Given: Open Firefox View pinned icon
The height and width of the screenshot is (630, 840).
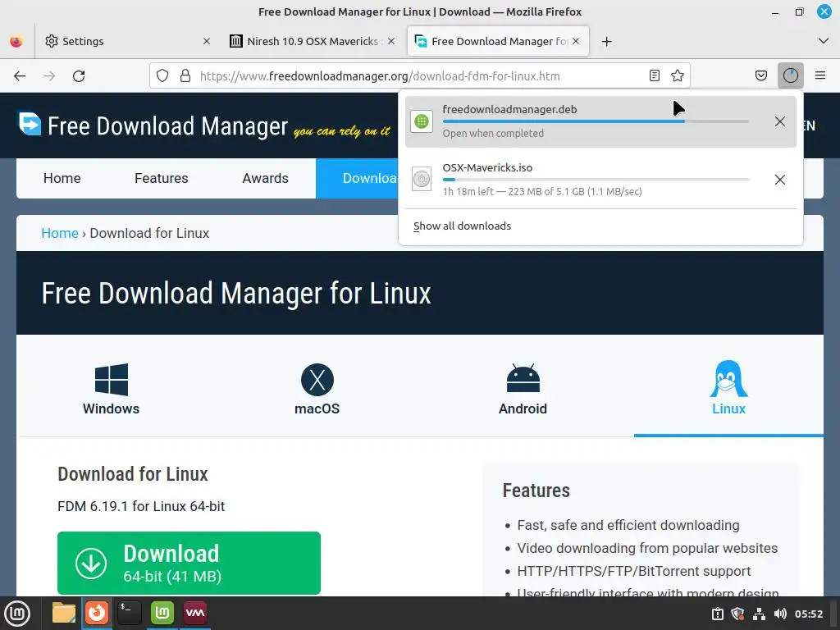Looking at the screenshot, I should (16, 41).
